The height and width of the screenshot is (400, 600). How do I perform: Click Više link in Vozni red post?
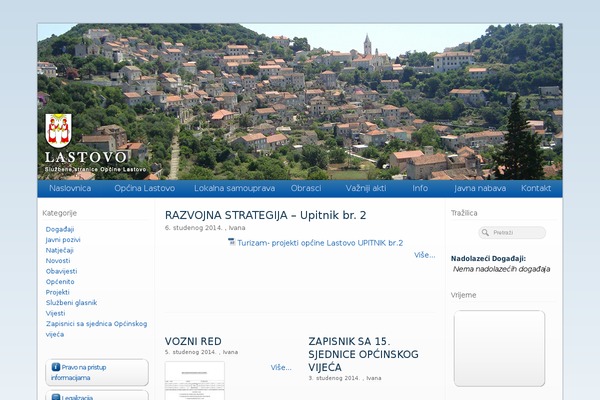click(281, 367)
